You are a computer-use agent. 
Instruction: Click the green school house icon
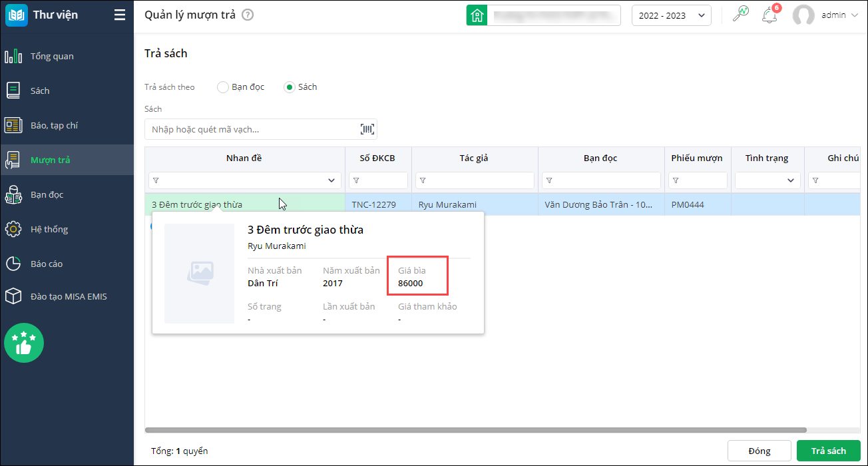[477, 15]
